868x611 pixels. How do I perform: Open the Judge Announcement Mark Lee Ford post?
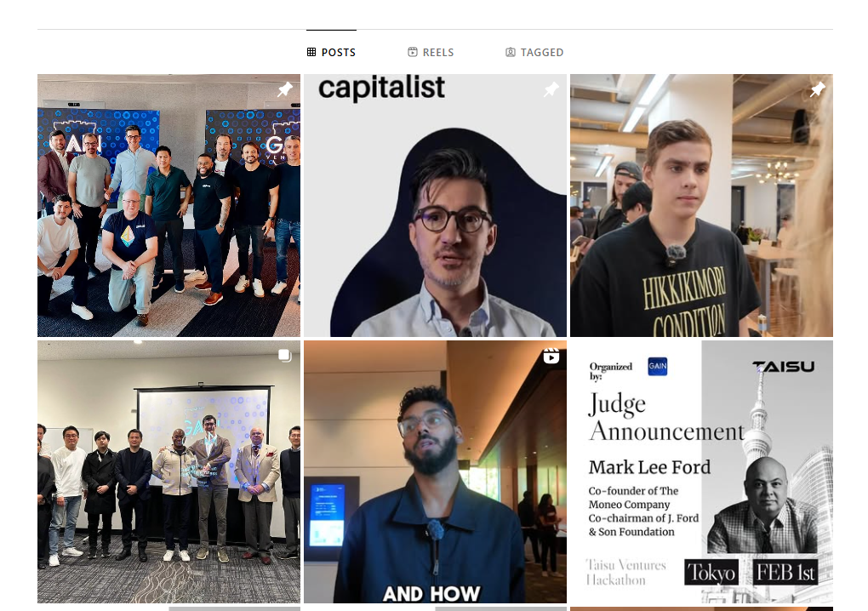tap(701, 471)
